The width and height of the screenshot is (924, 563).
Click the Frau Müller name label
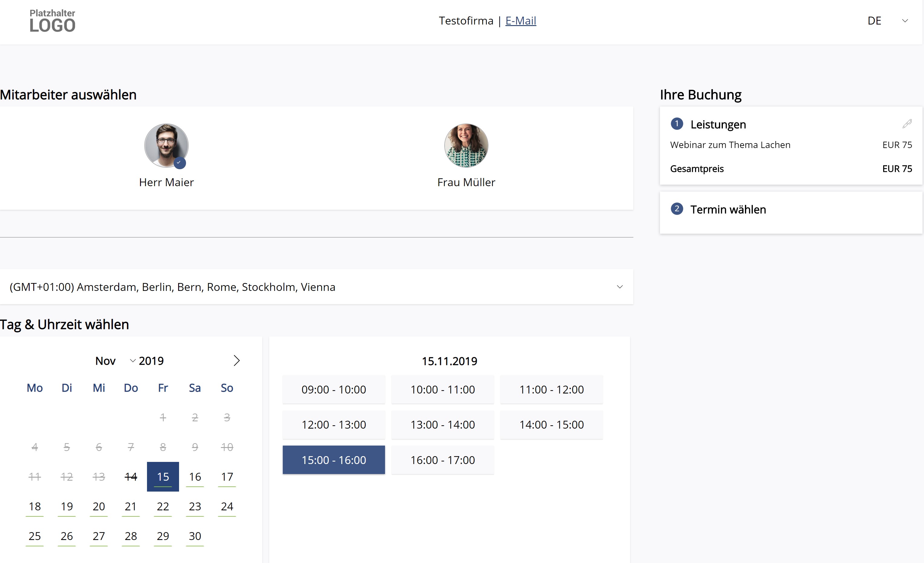[x=466, y=183]
